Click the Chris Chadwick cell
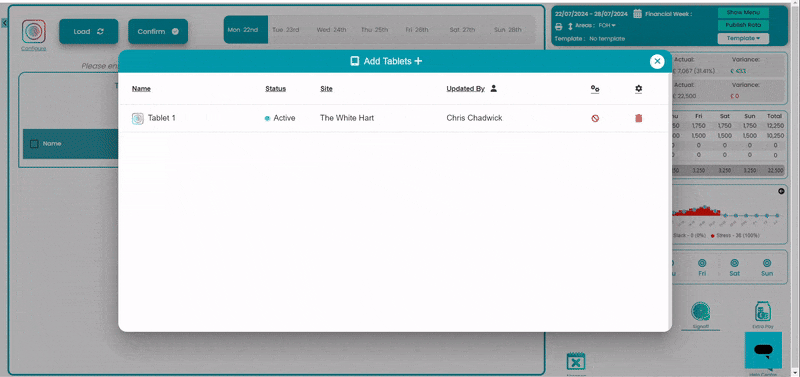The width and height of the screenshot is (800, 377). [474, 118]
